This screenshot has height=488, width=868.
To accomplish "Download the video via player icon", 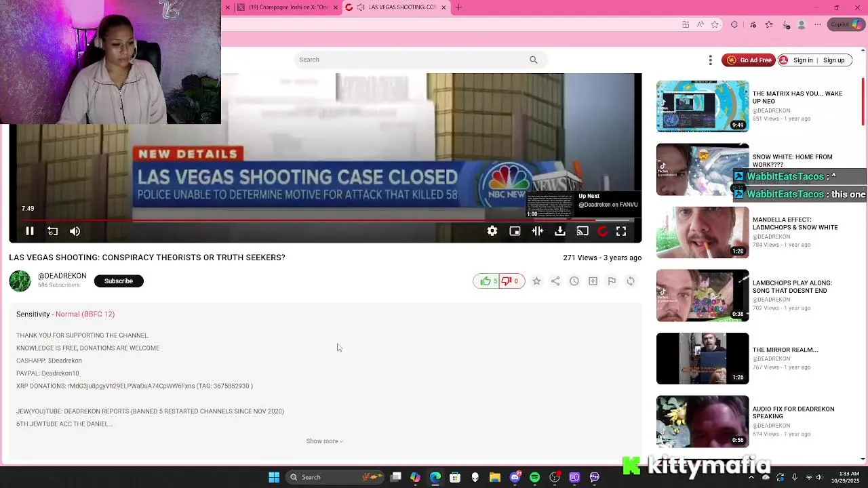I will (x=560, y=231).
